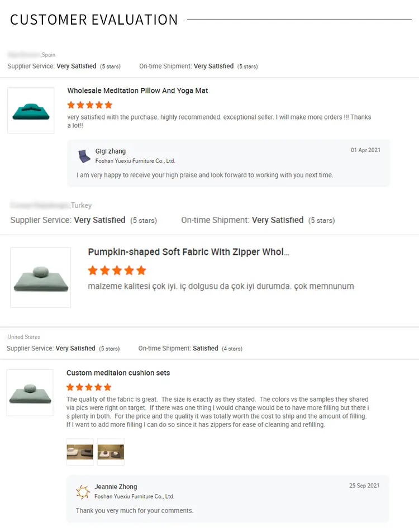Viewport: 419px width, 532px height.
Task: Click the Jeannie Zhong seller name
Action: [x=116, y=487]
